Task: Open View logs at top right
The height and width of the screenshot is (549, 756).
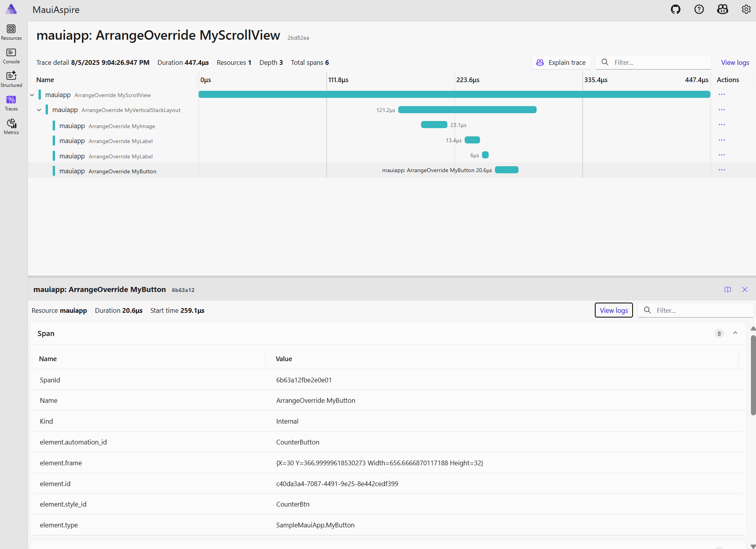Action: pyautogui.click(x=735, y=62)
